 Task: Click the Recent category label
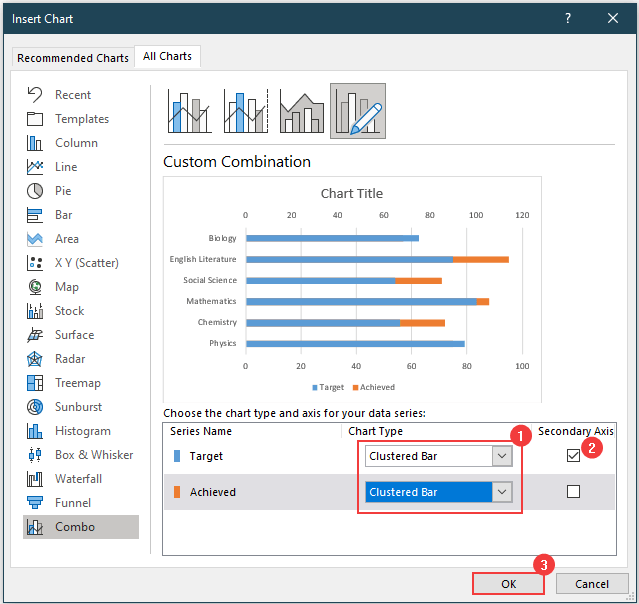click(x=73, y=95)
